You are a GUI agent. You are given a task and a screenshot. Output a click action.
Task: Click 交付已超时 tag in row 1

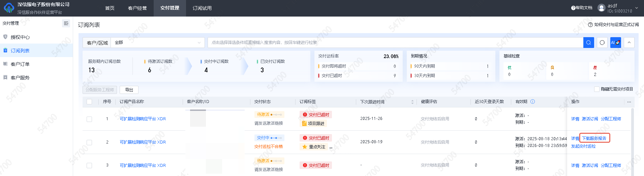(316, 115)
